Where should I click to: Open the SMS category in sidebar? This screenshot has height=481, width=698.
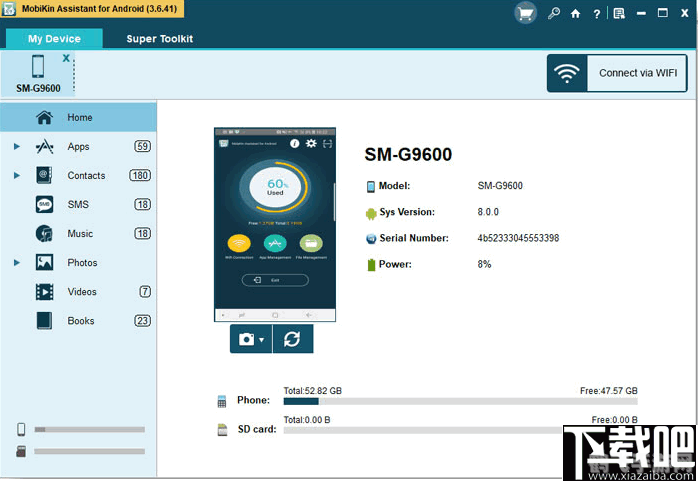78,205
